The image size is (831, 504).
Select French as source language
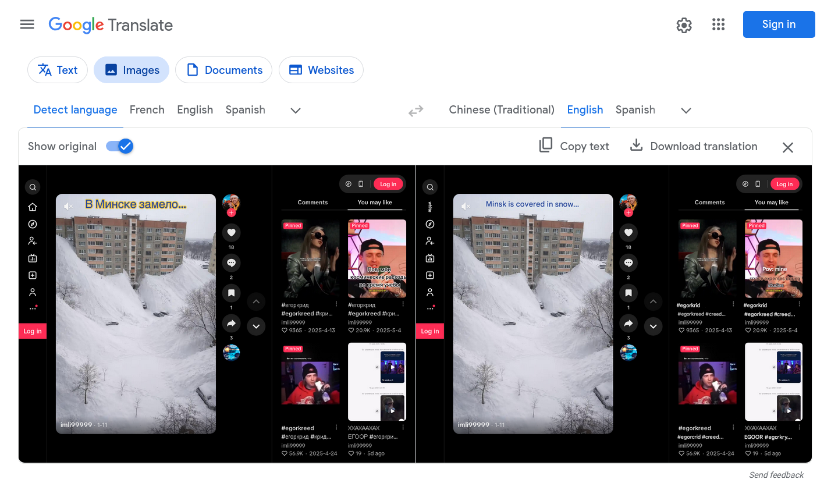pos(147,110)
